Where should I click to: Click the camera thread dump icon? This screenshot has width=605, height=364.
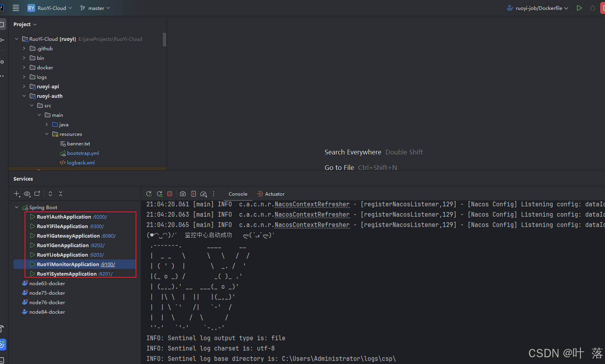coord(183,194)
